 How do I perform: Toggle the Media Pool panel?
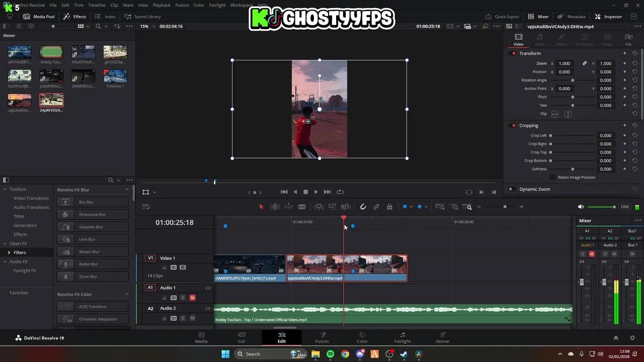click(x=39, y=17)
